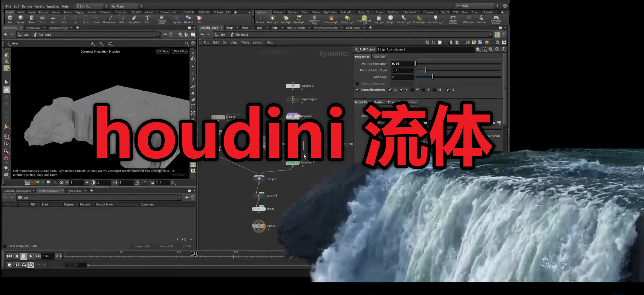Select the flipsolver2 node

tap(293, 163)
